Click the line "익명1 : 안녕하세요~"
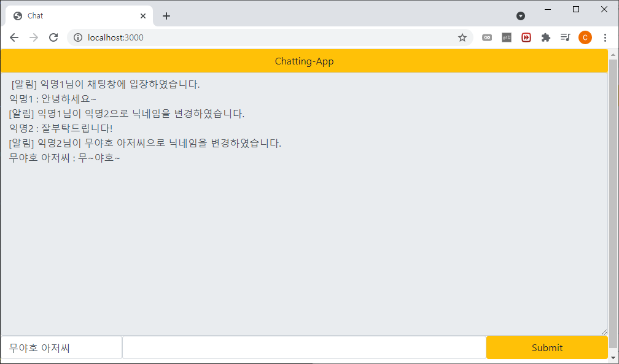619x364 pixels. point(53,99)
